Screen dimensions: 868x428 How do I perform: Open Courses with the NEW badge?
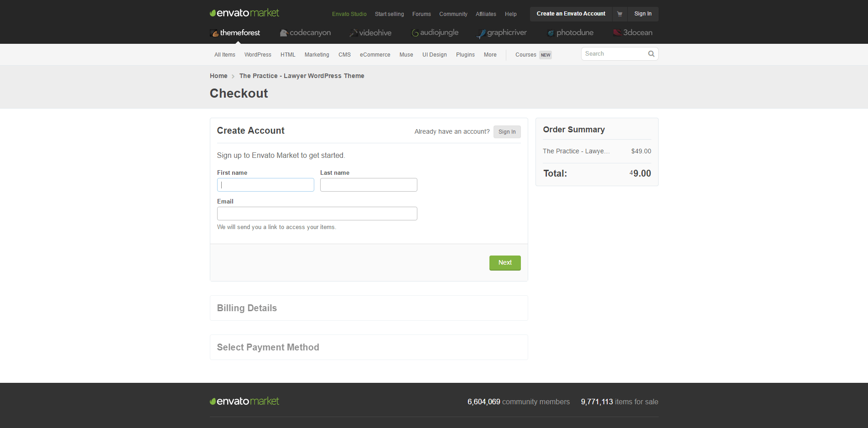pyautogui.click(x=533, y=55)
